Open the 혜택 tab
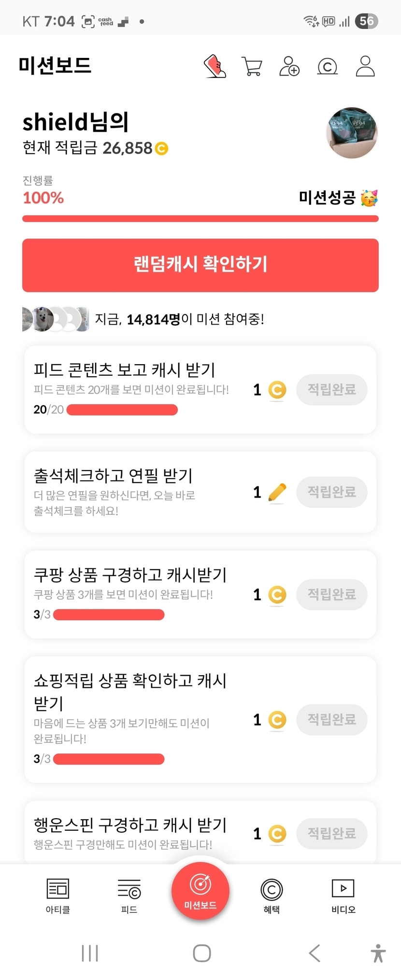401x980 pixels. (x=272, y=896)
